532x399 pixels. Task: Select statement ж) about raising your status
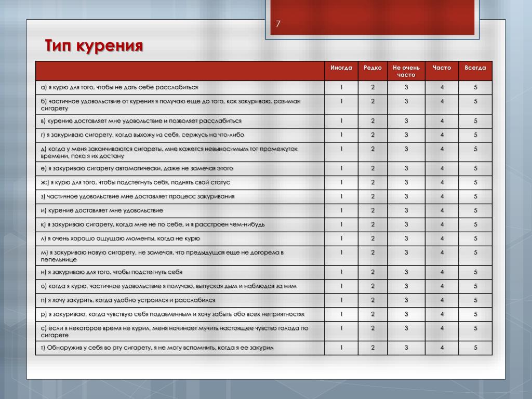tap(136, 182)
